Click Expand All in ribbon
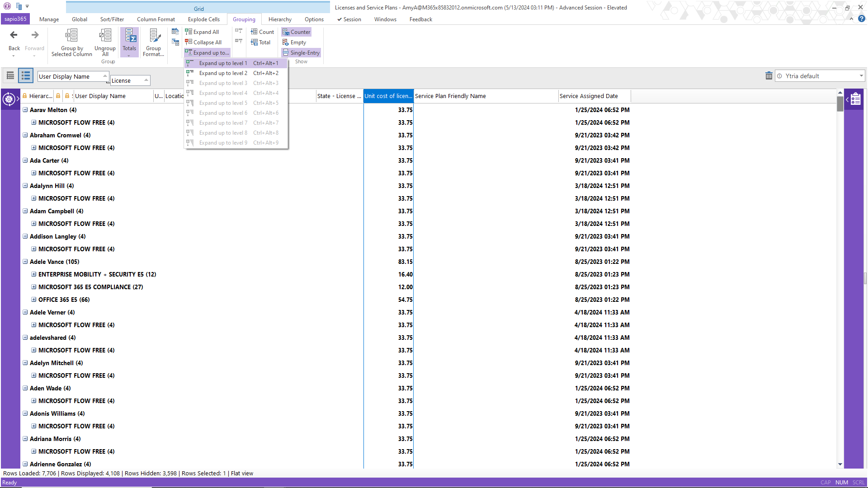 [202, 32]
